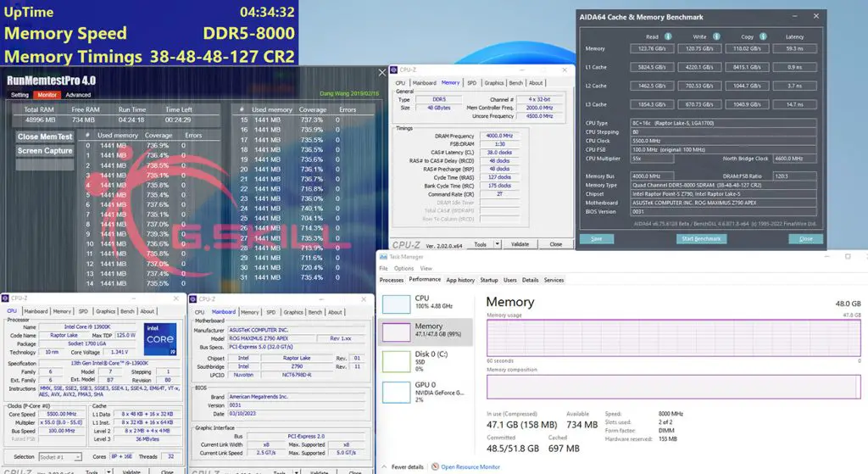Viewport: 868px width, 474px height.
Task: Click Close button in AIDA64 benchmark
Action: pos(806,238)
